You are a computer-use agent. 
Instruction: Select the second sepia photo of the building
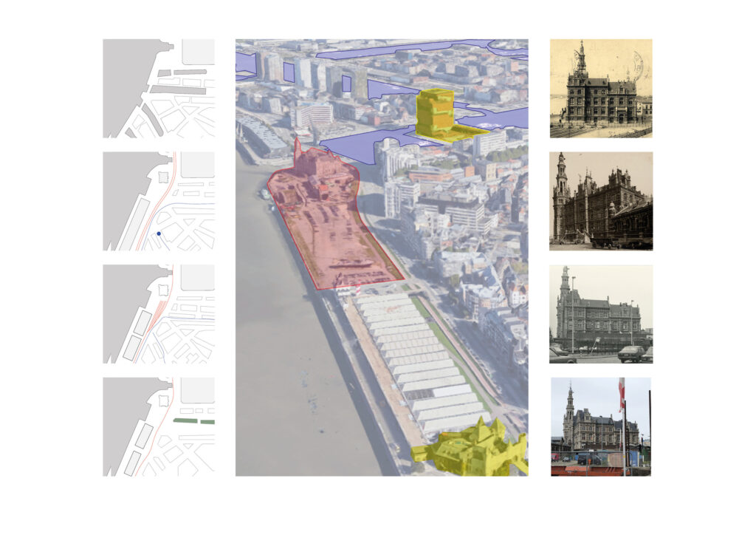pyautogui.click(x=601, y=201)
